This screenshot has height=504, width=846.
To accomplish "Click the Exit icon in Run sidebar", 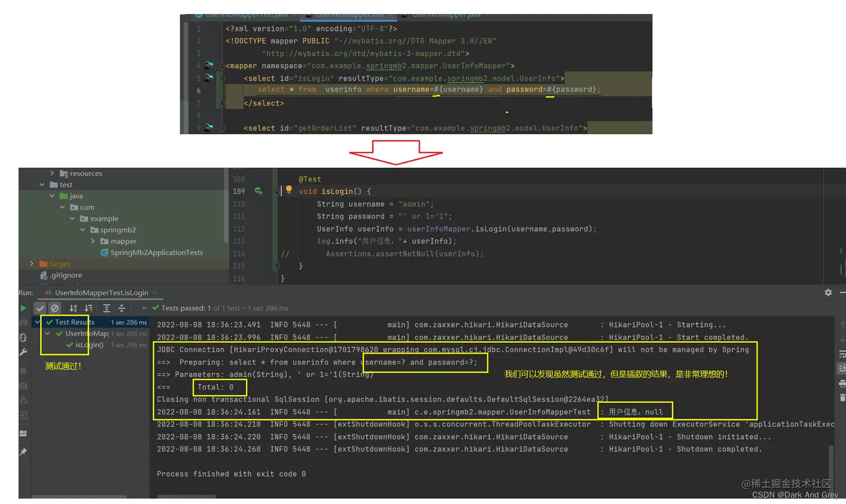I will click(23, 415).
